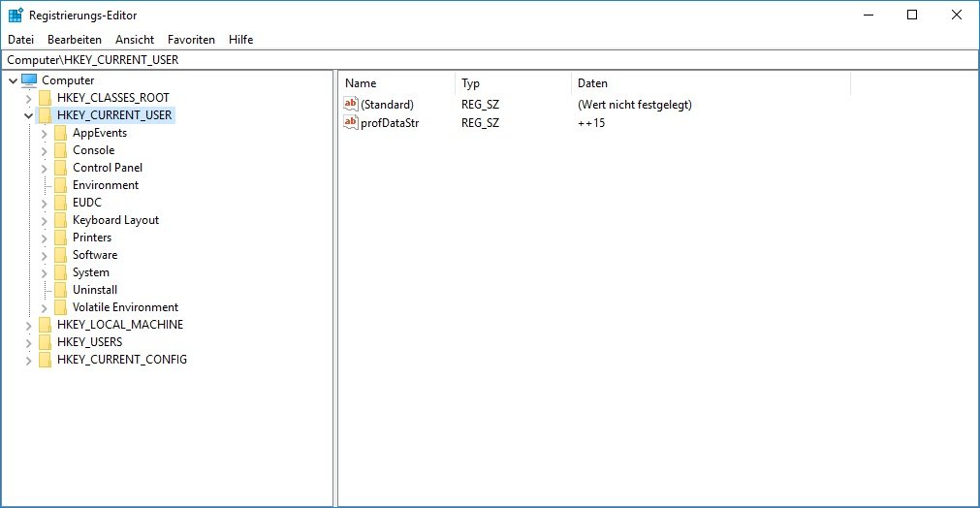This screenshot has width=980, height=508.
Task: Expand the Console subkey
Action: (x=44, y=150)
